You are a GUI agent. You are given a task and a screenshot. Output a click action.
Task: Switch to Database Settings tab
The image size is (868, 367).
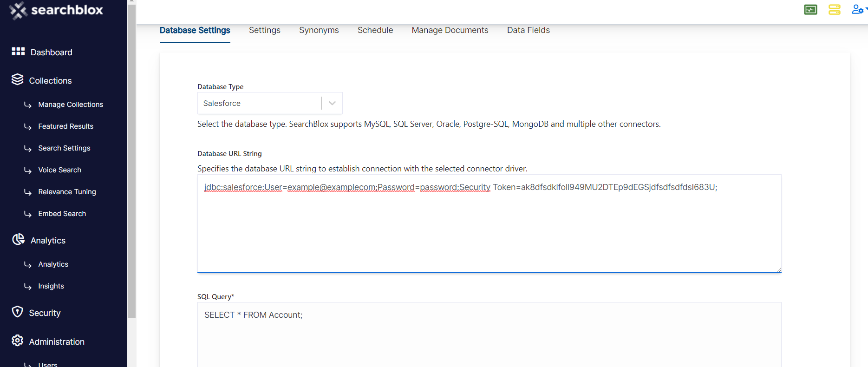click(195, 30)
